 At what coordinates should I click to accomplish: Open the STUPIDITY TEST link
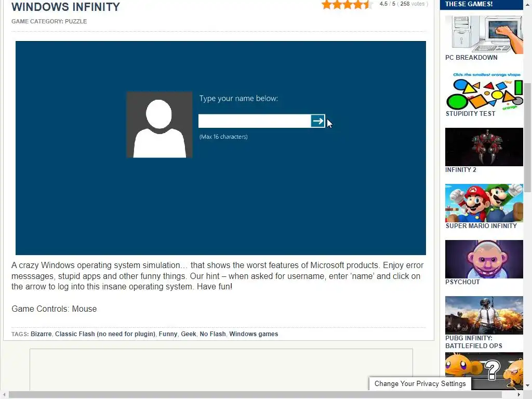[x=470, y=114]
